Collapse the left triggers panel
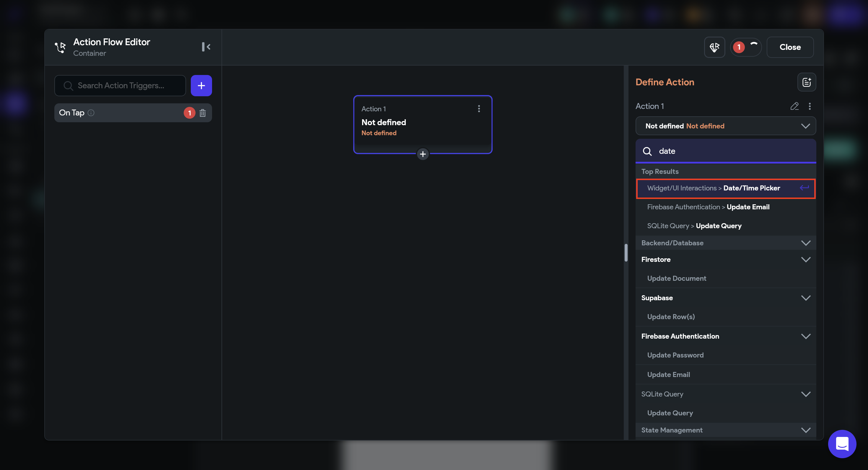The height and width of the screenshot is (470, 868). (206, 47)
